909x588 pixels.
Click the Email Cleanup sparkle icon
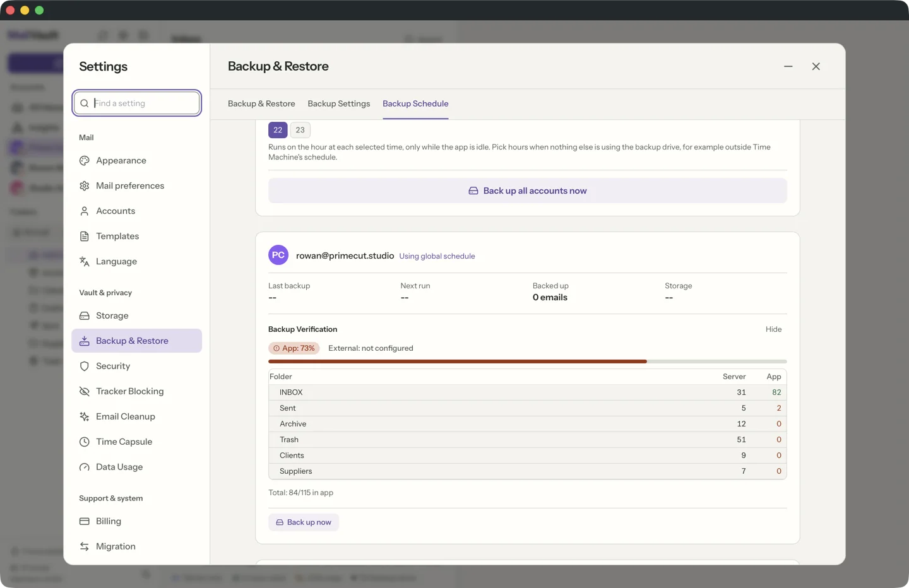click(85, 417)
